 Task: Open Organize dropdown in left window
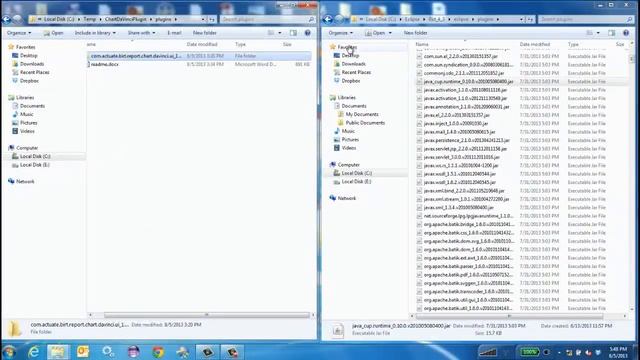point(19,33)
